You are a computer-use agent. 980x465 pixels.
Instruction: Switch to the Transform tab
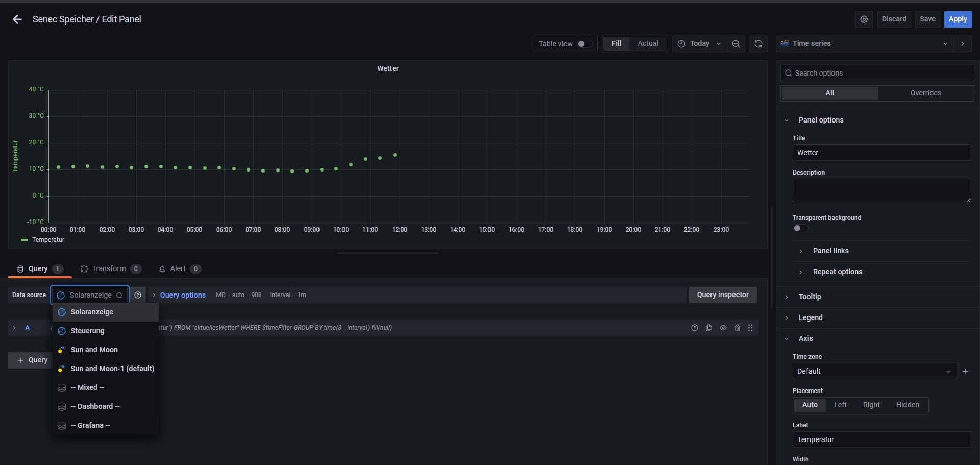(x=109, y=268)
